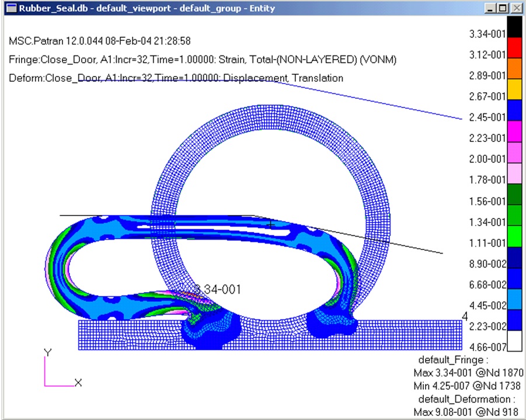Select the red swatch in the fringe legend
The image size is (526, 420).
[514, 47]
